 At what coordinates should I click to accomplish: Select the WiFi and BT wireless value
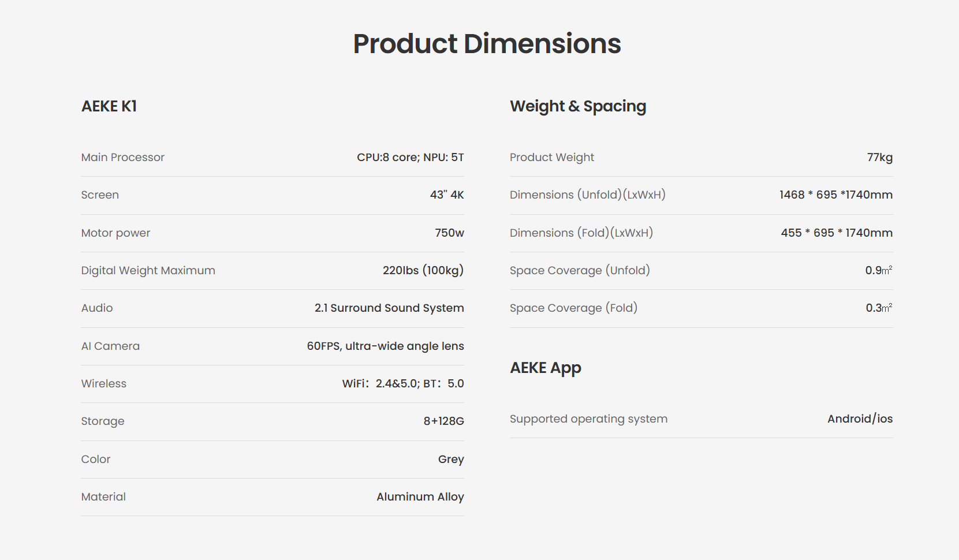[402, 383]
